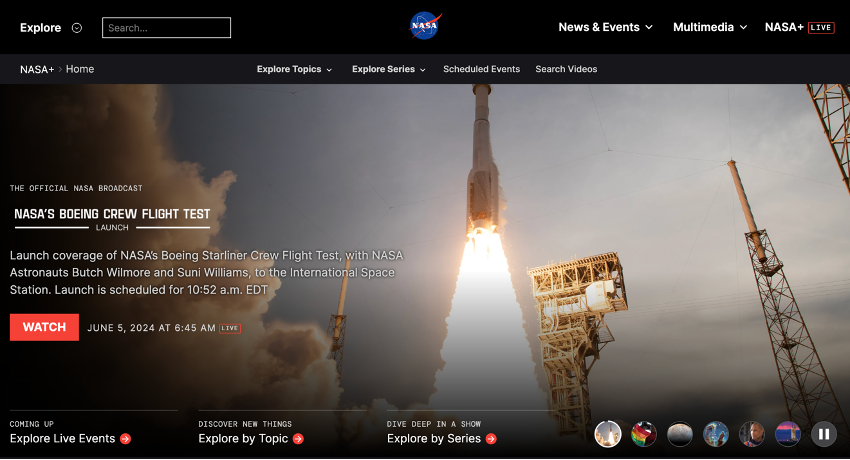
Task: Click the red WATCH button
Action: [x=44, y=327]
